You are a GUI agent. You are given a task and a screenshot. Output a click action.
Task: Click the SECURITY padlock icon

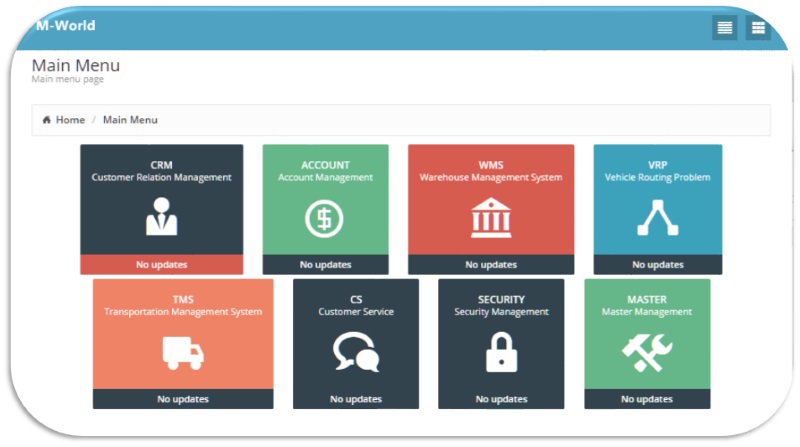point(502,352)
